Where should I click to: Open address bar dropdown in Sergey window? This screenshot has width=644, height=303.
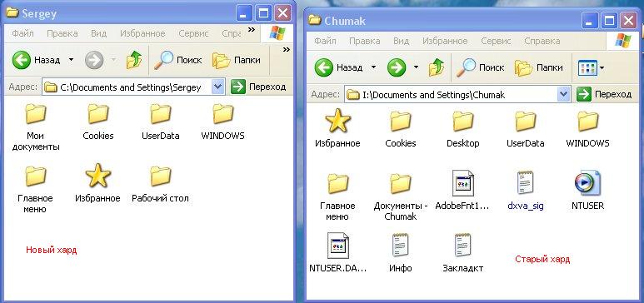pos(218,87)
